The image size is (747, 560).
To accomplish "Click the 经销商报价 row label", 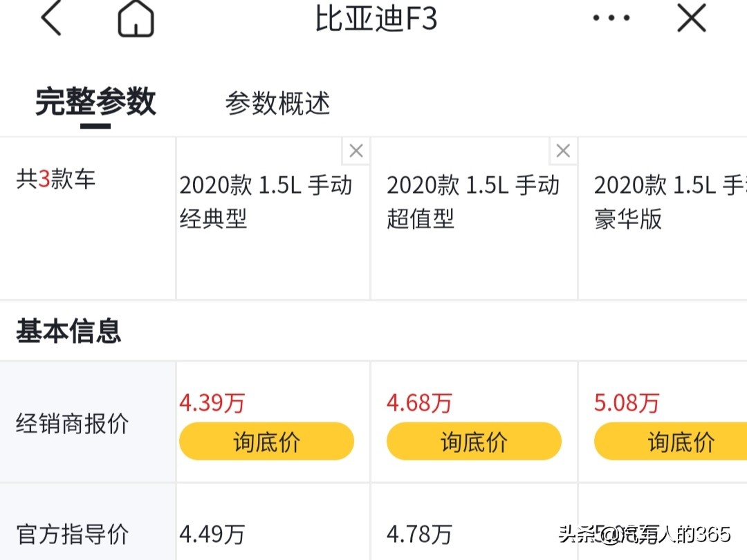I will tap(72, 423).
